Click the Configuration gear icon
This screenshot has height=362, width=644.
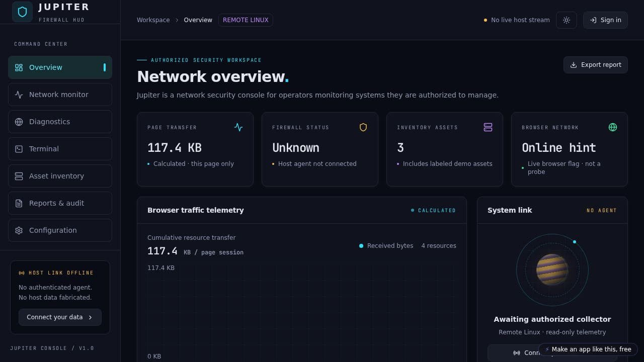coord(19,230)
